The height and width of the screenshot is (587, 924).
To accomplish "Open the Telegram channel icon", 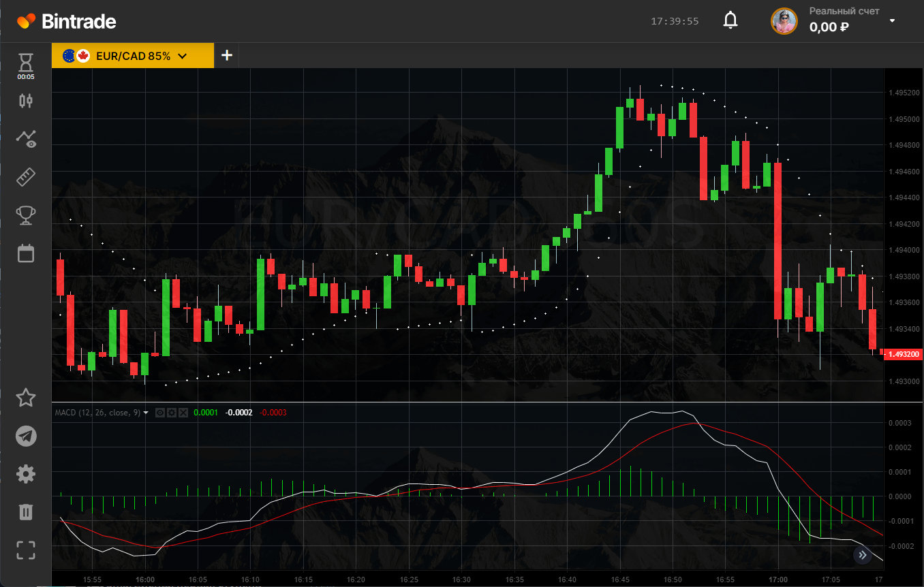I will 26,436.
